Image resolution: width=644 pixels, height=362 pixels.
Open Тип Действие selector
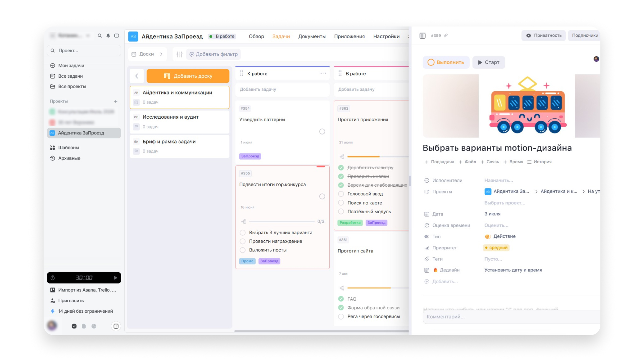click(500, 236)
